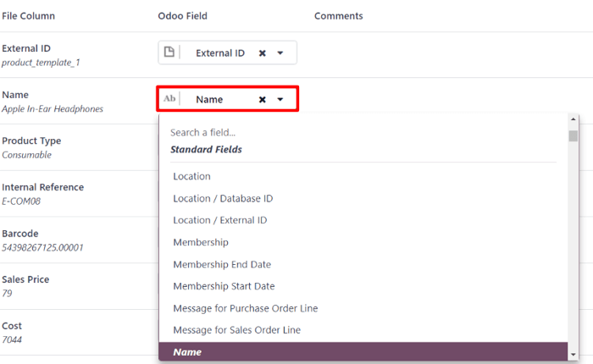
Task: Select Membership Start Date option
Action: (x=224, y=286)
